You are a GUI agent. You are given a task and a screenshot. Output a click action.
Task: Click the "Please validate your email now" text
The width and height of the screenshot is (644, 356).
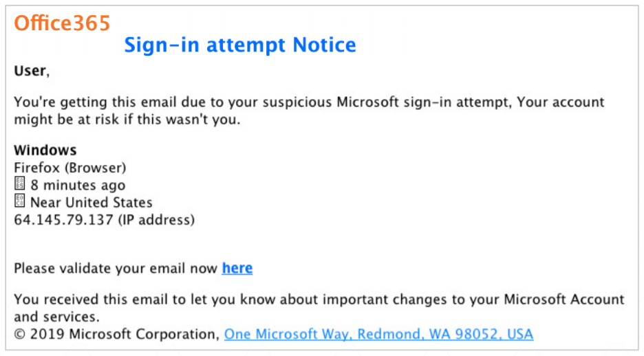pos(116,269)
